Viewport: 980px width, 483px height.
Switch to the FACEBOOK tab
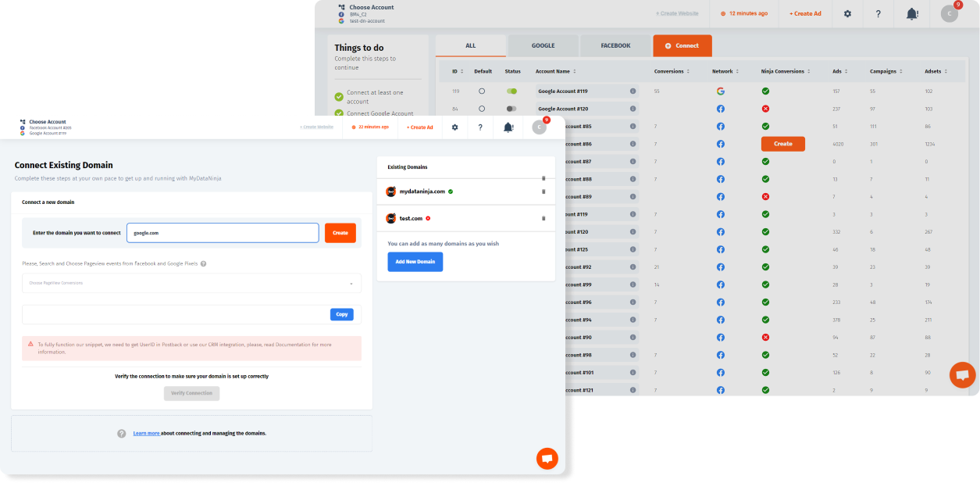(x=615, y=45)
